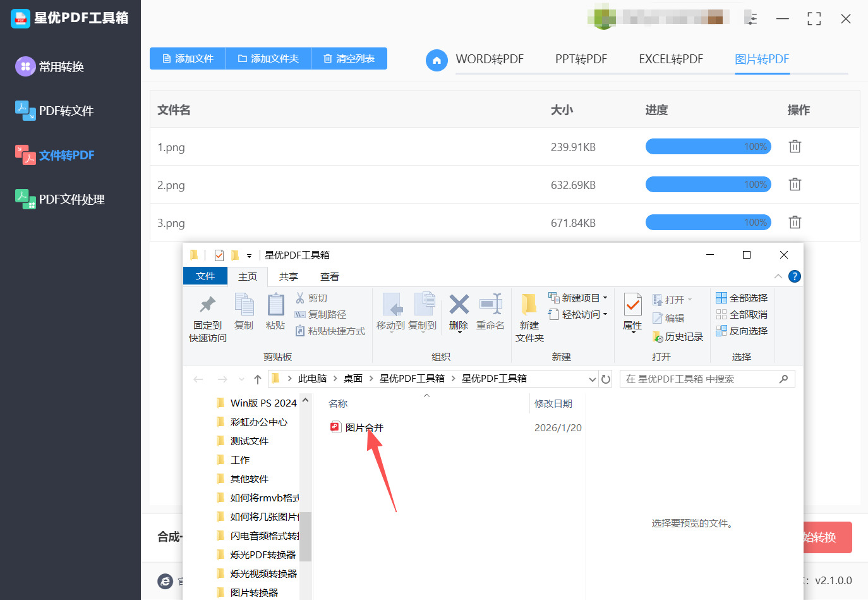The height and width of the screenshot is (600, 868).
Task: Expand the address bar history dropdown
Action: tap(593, 379)
